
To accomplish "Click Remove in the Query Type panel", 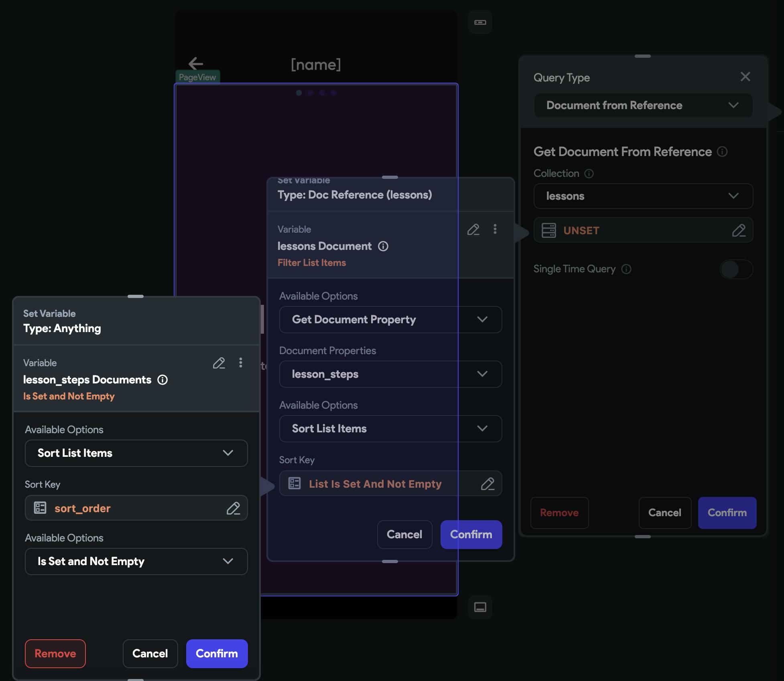I will 559,513.
